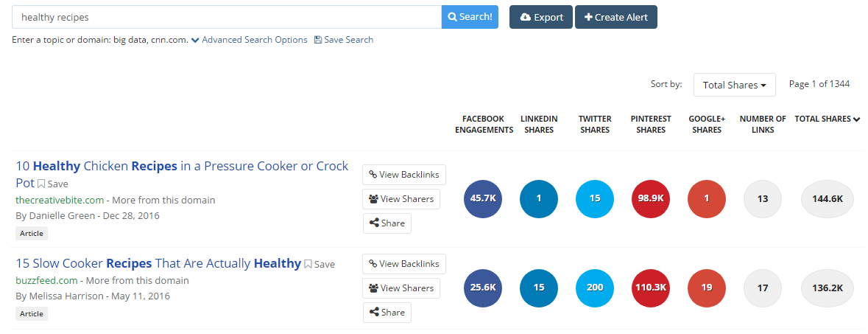Expand Advanced Search Options
This screenshot has height=334, width=868.
click(249, 40)
